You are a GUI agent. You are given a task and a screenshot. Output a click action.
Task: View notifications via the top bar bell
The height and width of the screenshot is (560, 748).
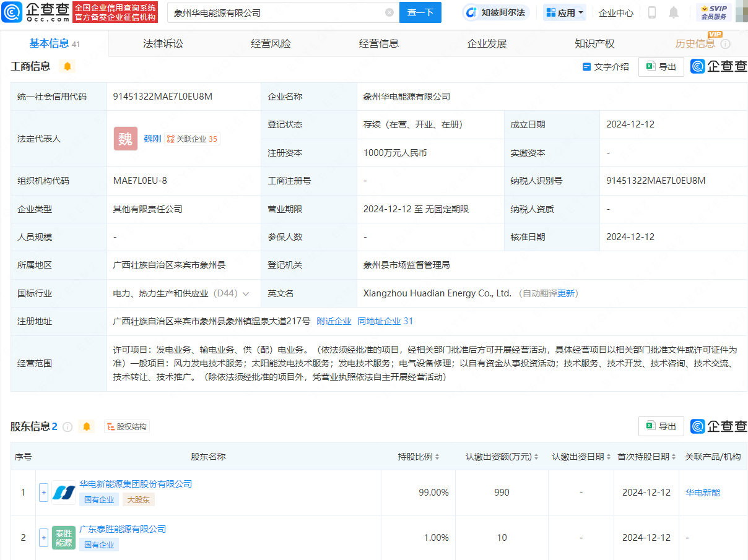click(x=674, y=12)
